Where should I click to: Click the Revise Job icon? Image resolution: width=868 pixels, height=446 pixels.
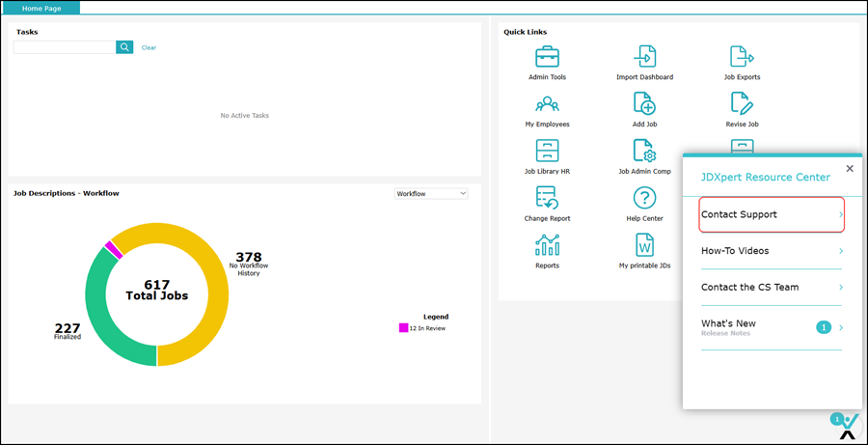(742, 104)
